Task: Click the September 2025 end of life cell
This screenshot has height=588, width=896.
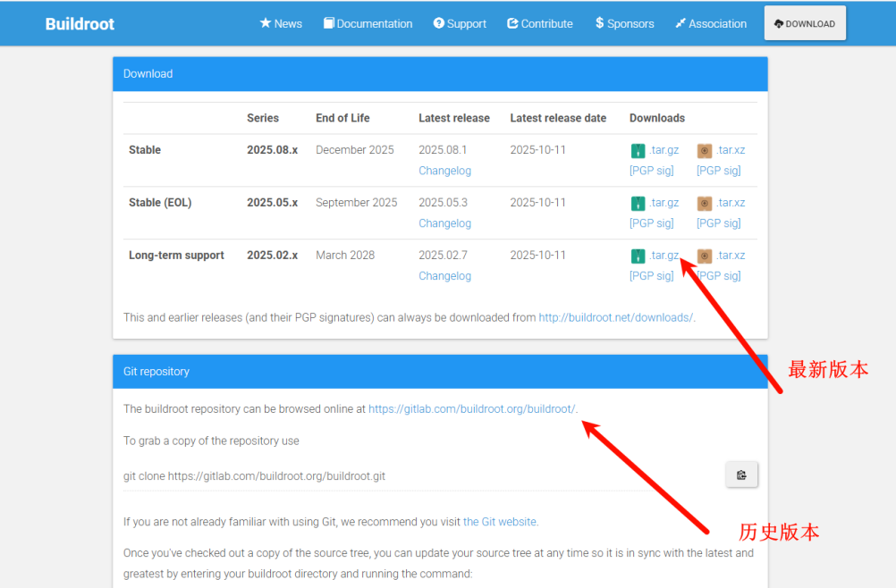Action: [356, 203]
